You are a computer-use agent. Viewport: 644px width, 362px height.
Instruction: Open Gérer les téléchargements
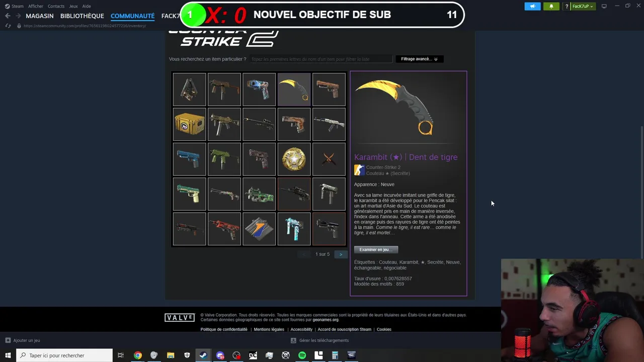click(319, 340)
